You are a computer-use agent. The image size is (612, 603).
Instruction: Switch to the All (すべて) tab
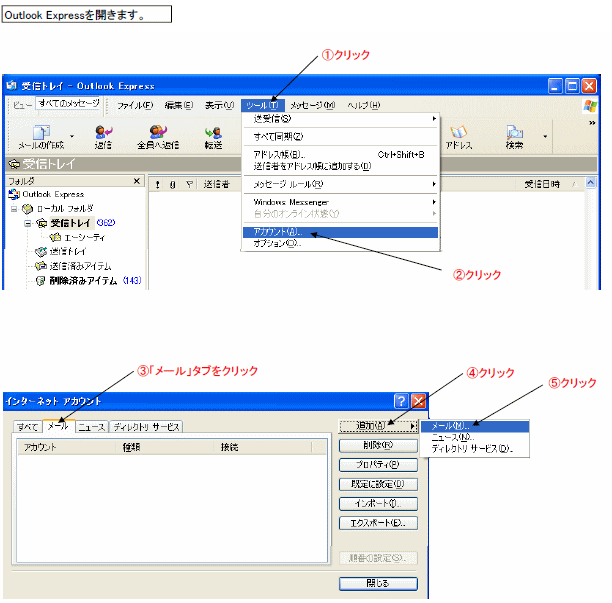click(x=27, y=427)
